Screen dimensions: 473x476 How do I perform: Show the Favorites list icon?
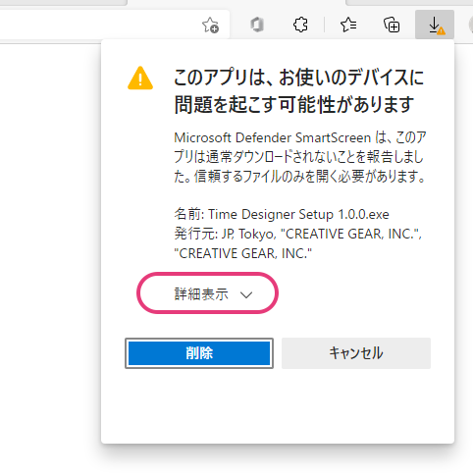coord(348,25)
